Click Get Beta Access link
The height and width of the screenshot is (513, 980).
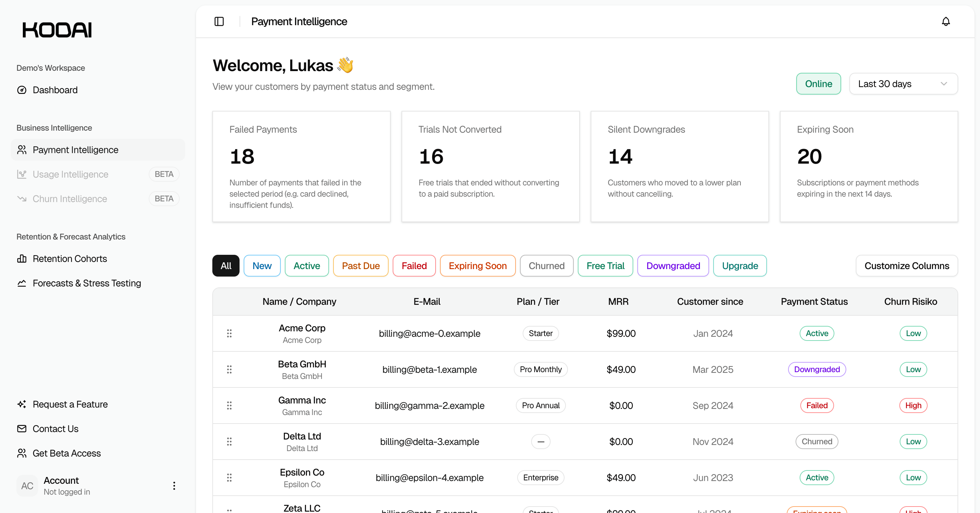pyautogui.click(x=67, y=453)
